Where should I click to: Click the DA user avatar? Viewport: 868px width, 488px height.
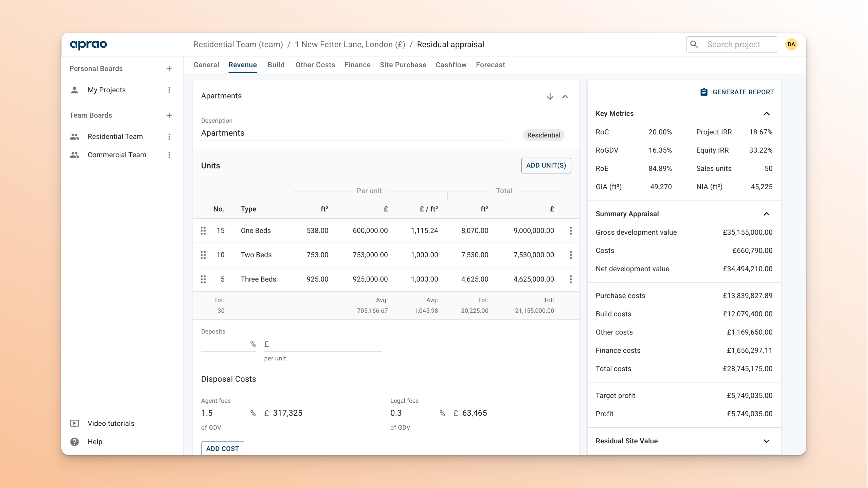[791, 45]
